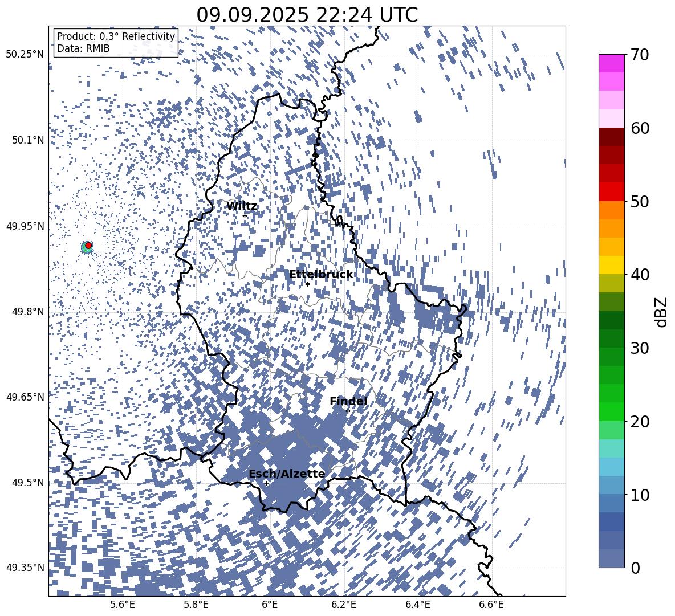
Task: Click the 0 tick on colorbar
Action: point(636,568)
